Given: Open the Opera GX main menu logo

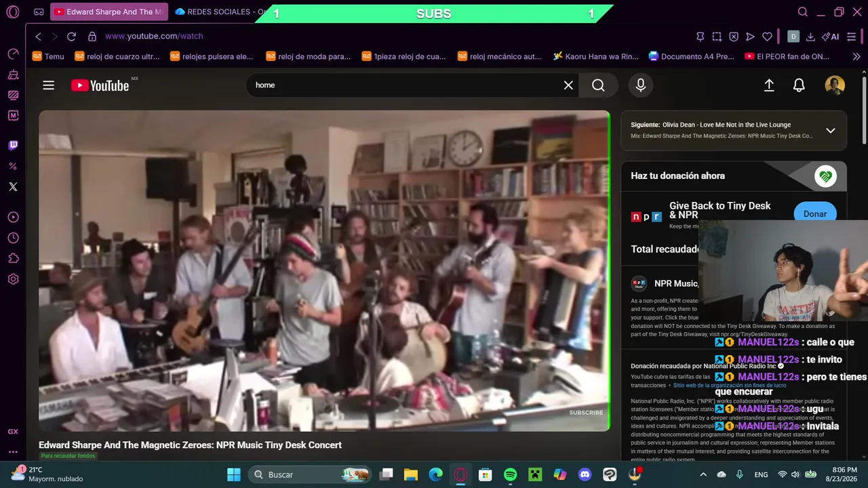Looking at the screenshot, I should pyautogui.click(x=12, y=12).
